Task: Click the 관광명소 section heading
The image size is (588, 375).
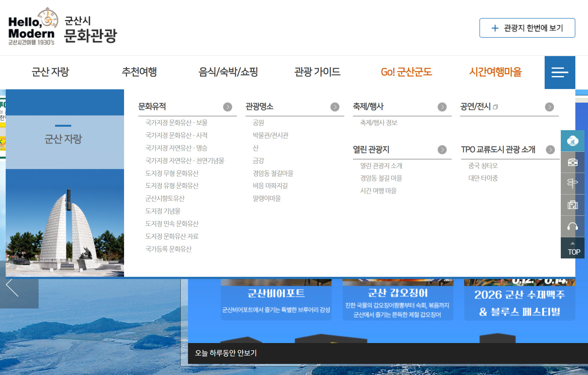Action: click(x=260, y=106)
